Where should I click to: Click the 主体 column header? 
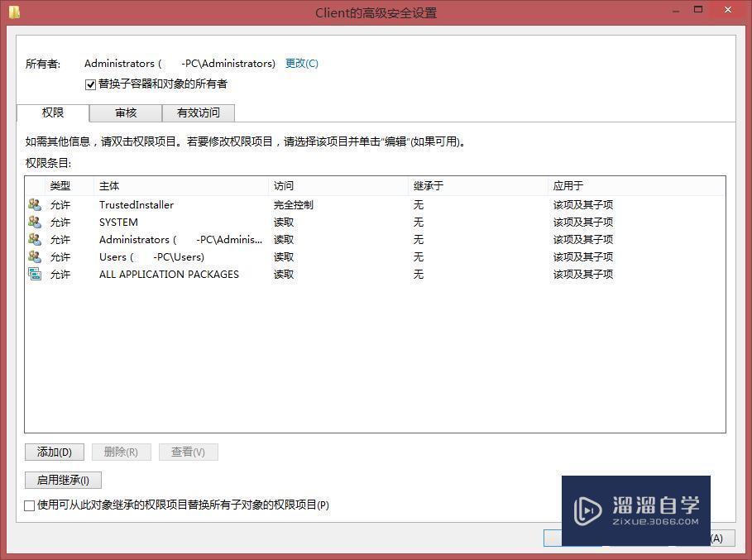pyautogui.click(x=109, y=185)
